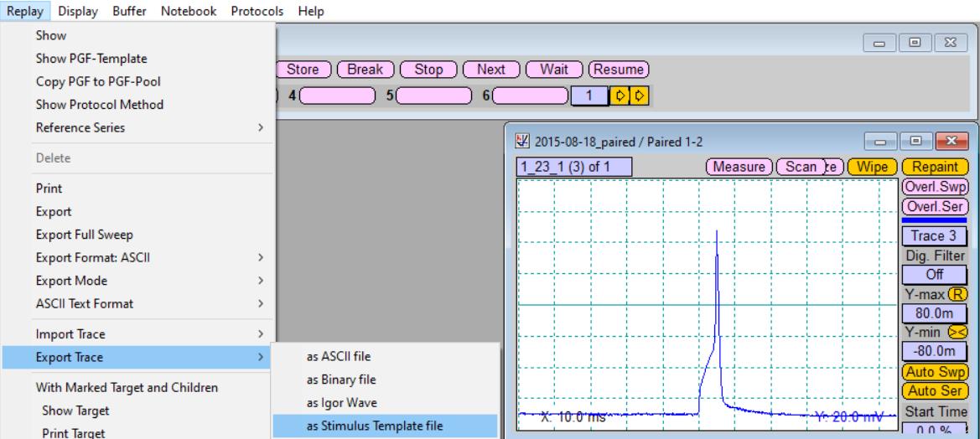Expand the Reference Series submenu

tap(138, 127)
